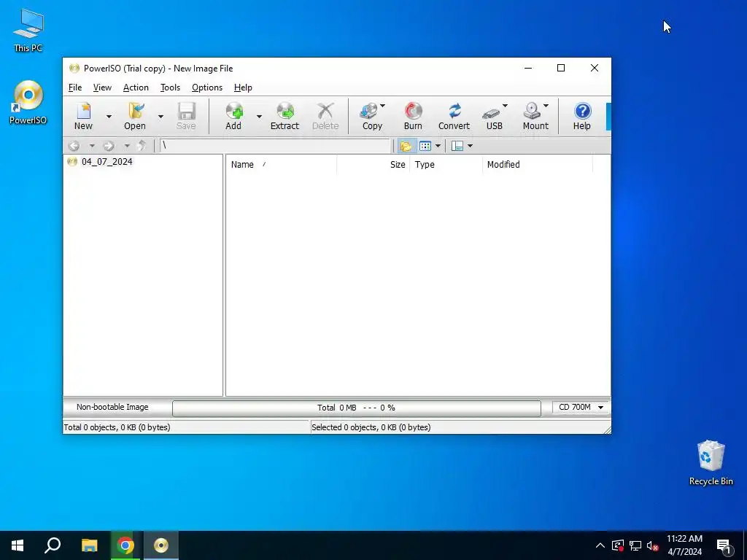Open the Options menu
747x560 pixels.
tap(207, 87)
